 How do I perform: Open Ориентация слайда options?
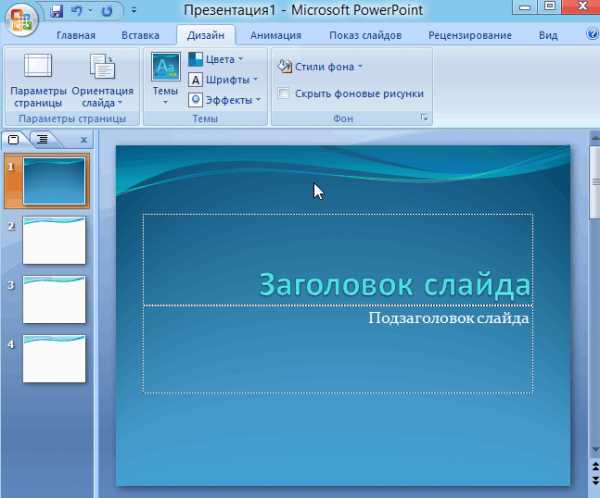[x=102, y=80]
